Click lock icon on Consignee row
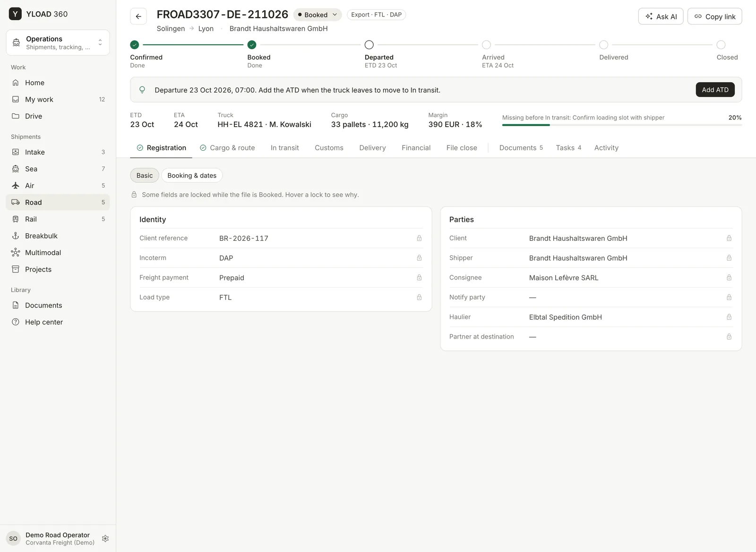756x552 pixels. (x=729, y=278)
